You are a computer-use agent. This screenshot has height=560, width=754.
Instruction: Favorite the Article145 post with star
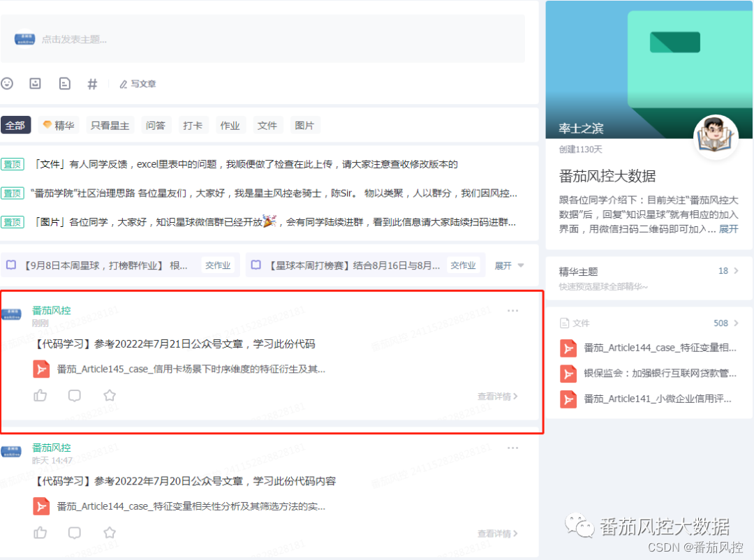pos(110,395)
